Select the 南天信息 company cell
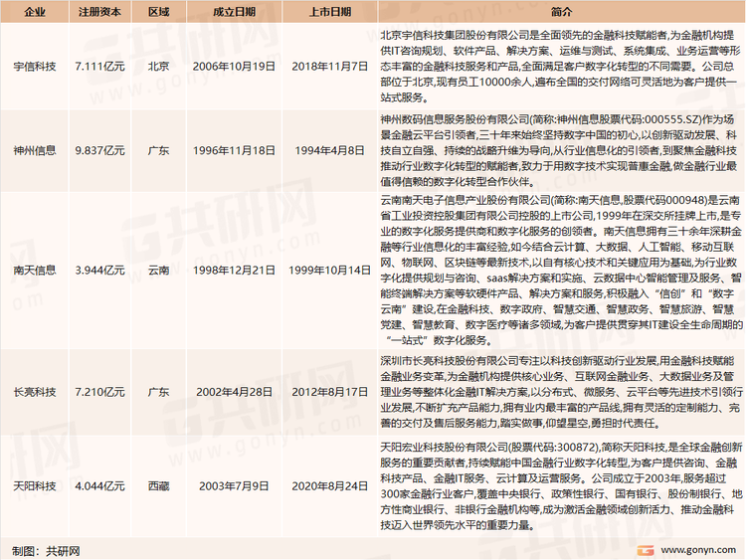The width and height of the screenshot is (746, 560). 35,271
